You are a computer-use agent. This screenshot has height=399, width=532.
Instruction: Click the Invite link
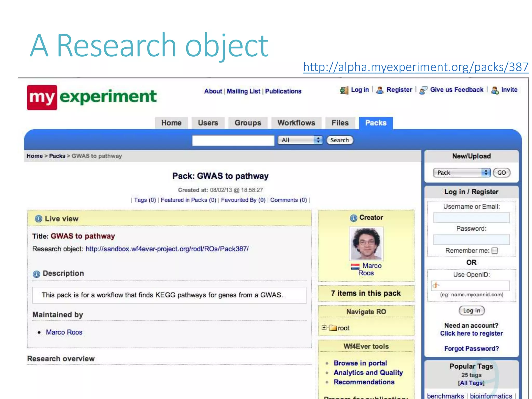coord(509,90)
